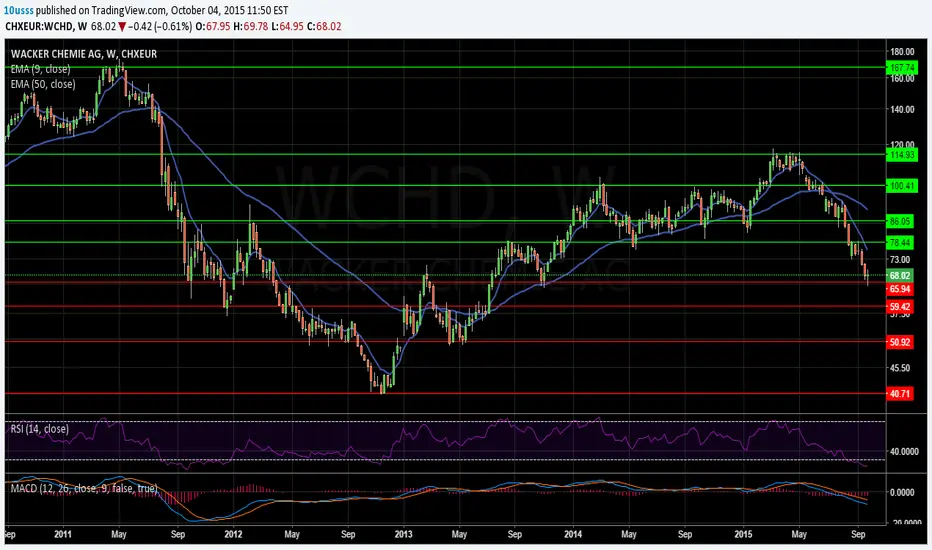Screen dimensions: 932x550
Task: Click the 2011 label on time axis
Action: click(63, 534)
